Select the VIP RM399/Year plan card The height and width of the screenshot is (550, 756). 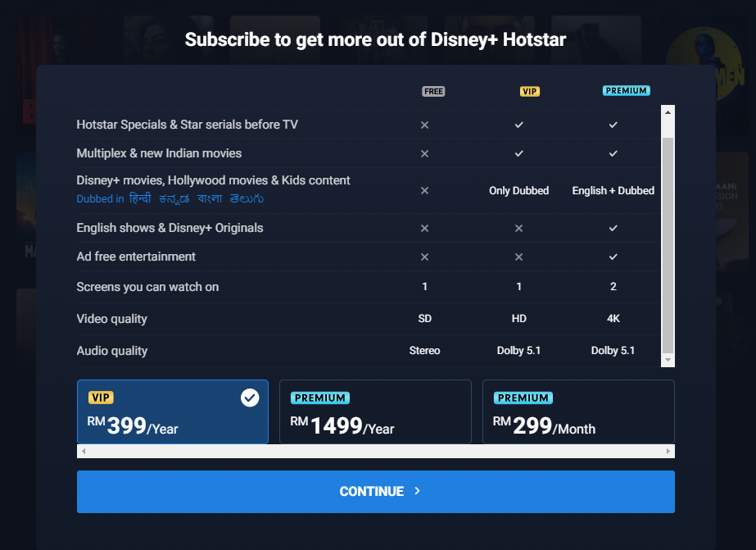point(172,412)
